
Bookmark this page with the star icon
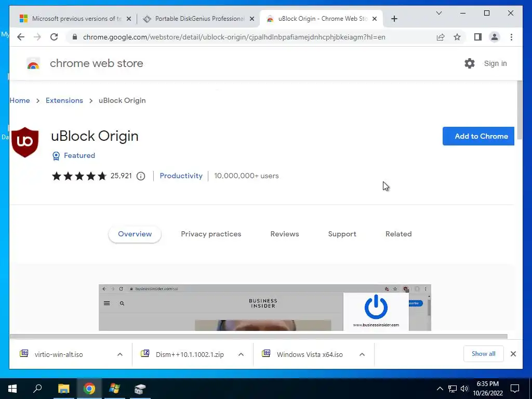coord(457,37)
